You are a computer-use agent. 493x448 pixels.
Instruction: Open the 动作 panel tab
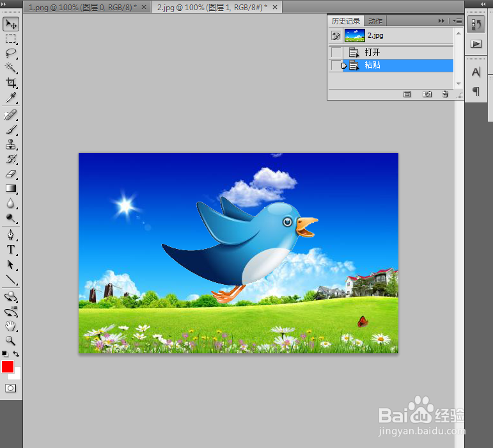pos(375,21)
